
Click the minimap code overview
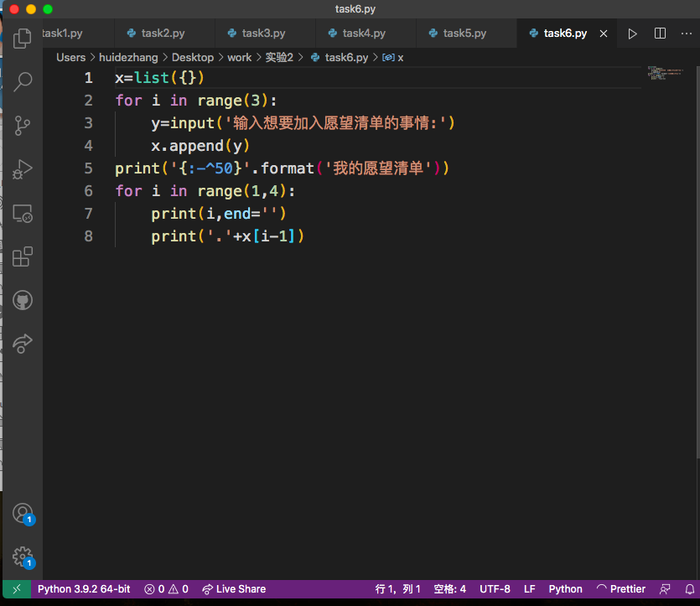click(666, 73)
